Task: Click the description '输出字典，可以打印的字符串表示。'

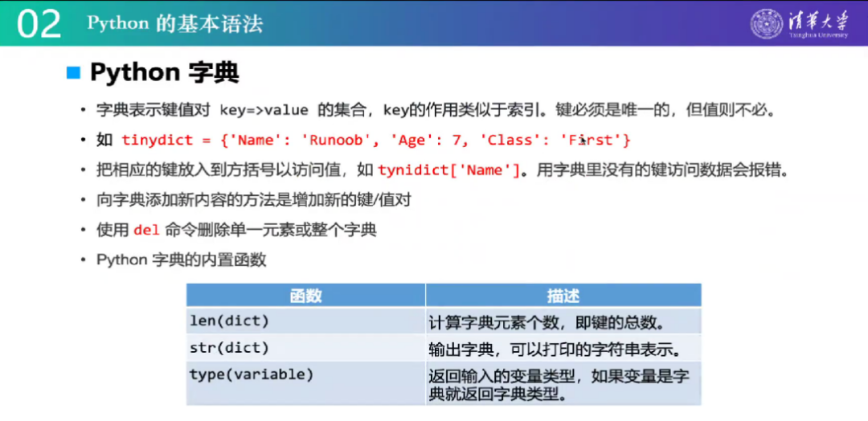Action: tap(555, 349)
